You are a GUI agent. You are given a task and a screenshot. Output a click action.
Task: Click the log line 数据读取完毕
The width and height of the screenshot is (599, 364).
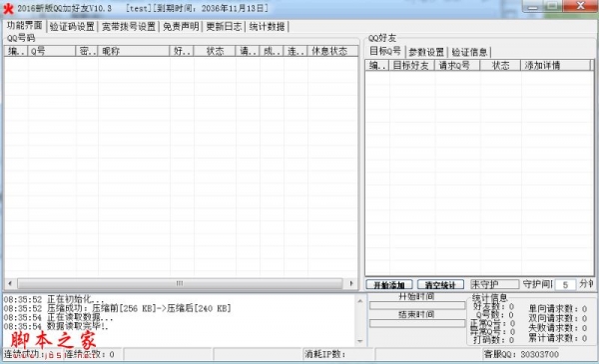[56, 327]
